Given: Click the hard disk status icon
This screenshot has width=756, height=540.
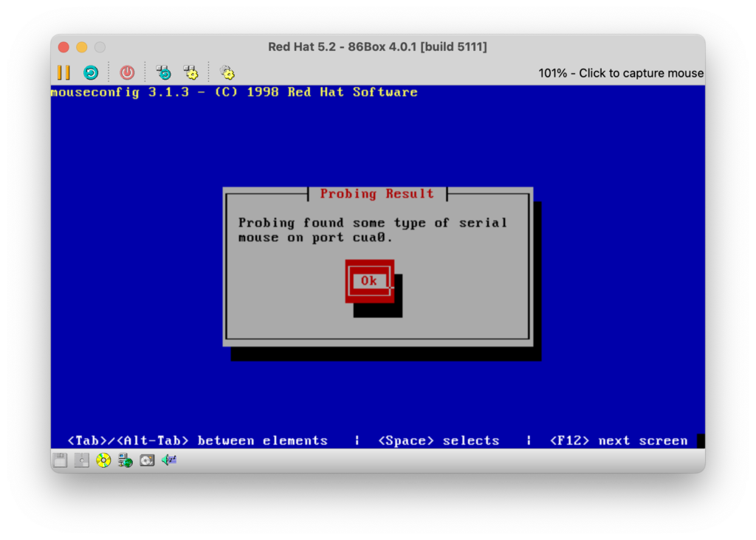Looking at the screenshot, I should click(147, 460).
